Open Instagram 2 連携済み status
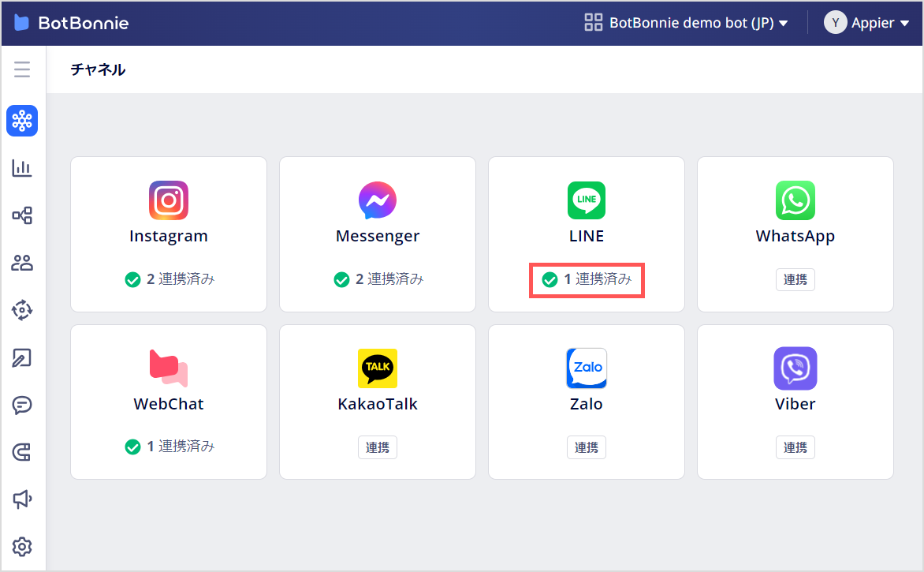Image resolution: width=924 pixels, height=572 pixels. pos(170,279)
